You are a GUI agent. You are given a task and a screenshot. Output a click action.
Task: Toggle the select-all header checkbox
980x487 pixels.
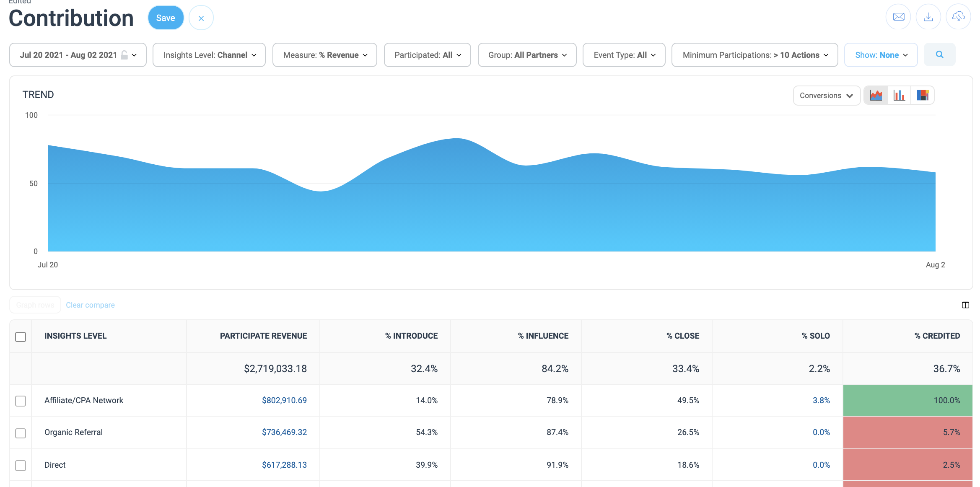click(x=21, y=337)
